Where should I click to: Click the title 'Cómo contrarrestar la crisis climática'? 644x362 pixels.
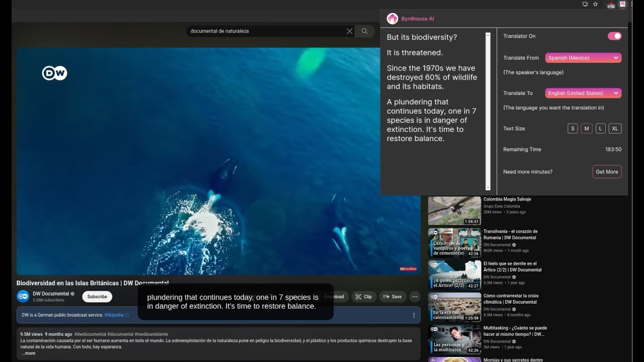click(x=511, y=299)
